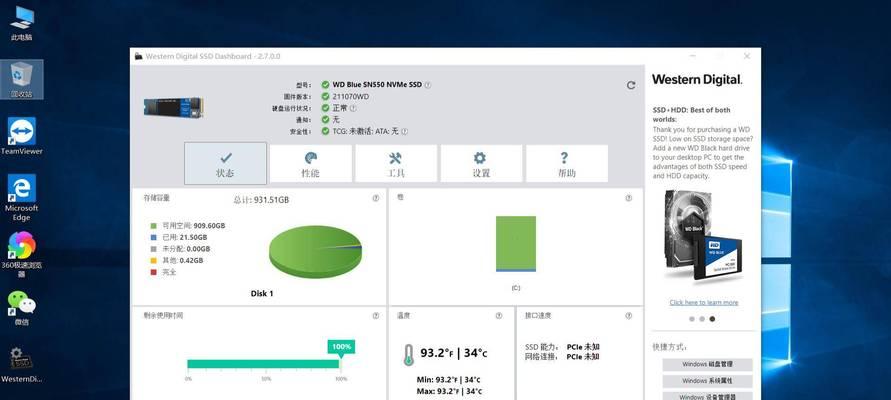Click help icon beside the TCG security status
Image resolution: width=891 pixels, height=400 pixels.
point(404,131)
